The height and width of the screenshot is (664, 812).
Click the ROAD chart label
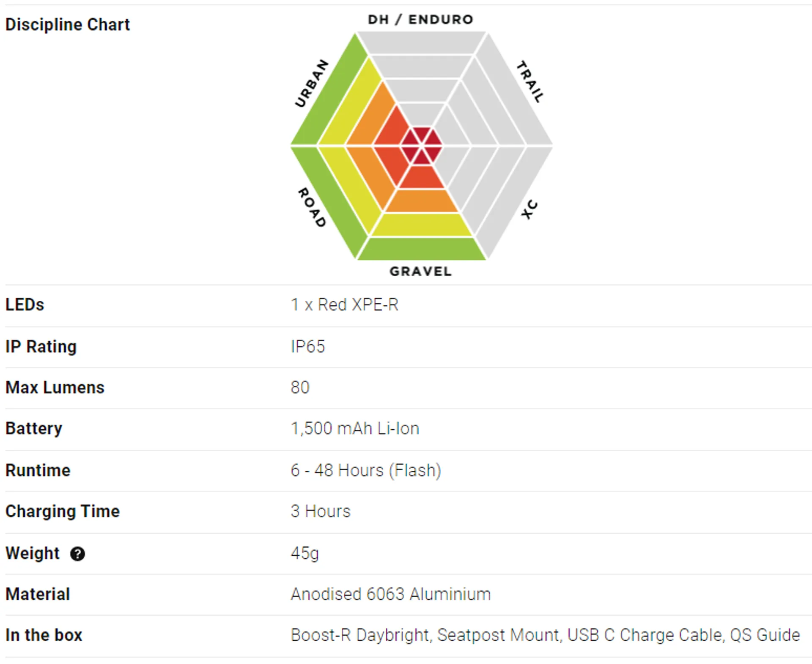coord(312,207)
